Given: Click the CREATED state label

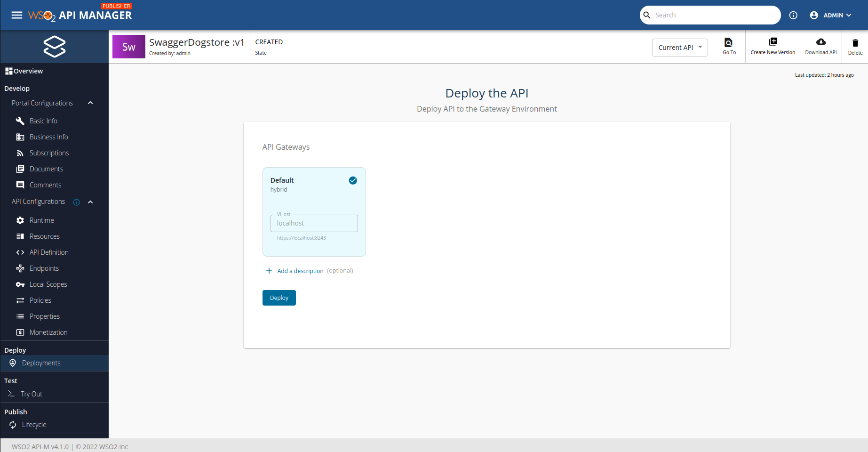Looking at the screenshot, I should (x=269, y=42).
